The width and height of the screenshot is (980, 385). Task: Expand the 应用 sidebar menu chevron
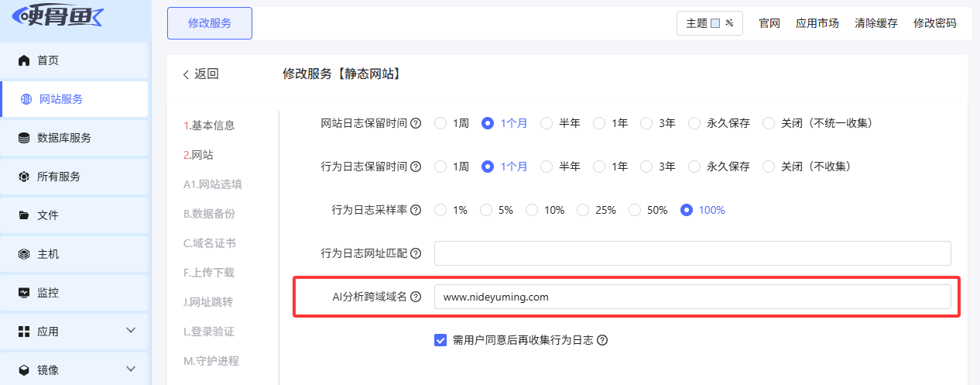(x=130, y=332)
